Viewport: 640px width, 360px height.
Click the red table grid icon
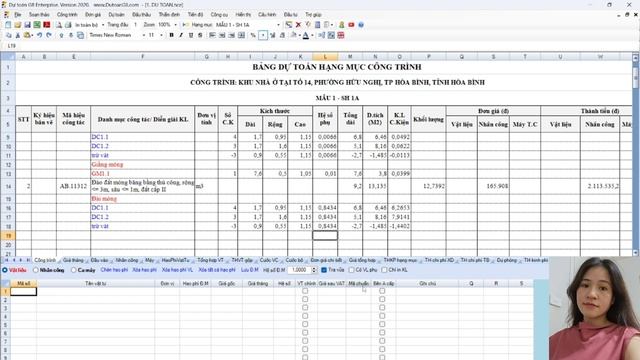(x=341, y=36)
